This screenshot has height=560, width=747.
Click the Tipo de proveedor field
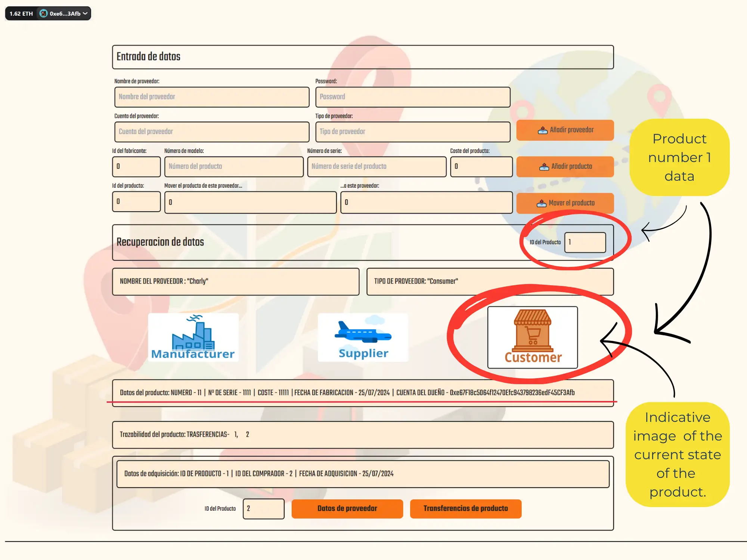[412, 132]
